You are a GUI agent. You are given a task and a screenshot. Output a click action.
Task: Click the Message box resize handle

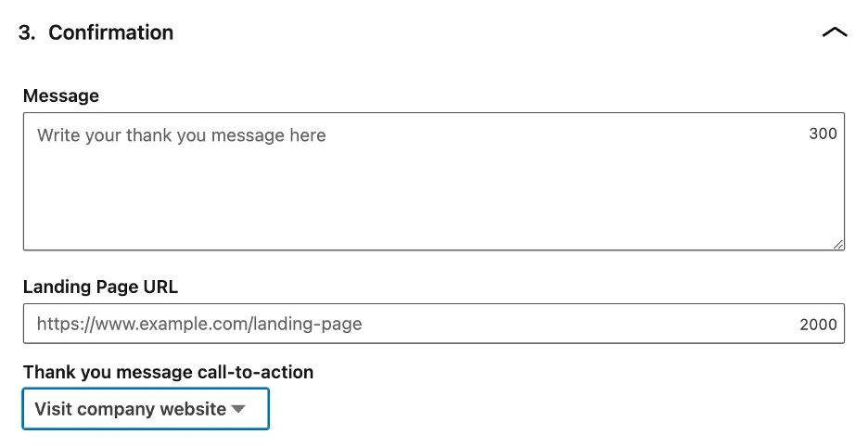click(x=838, y=244)
